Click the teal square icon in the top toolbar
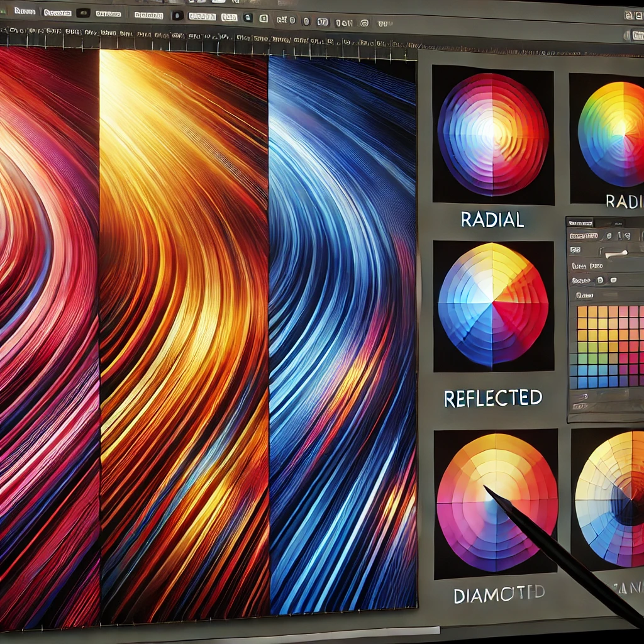 (248, 18)
